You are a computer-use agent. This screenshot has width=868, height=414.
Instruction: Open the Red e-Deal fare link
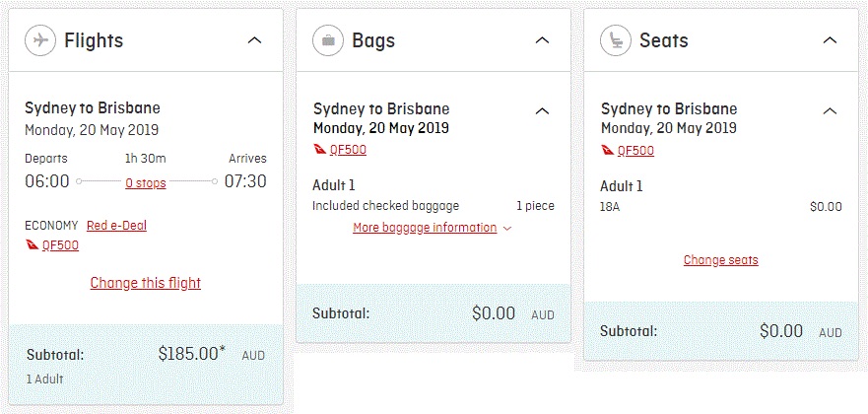pos(117,226)
